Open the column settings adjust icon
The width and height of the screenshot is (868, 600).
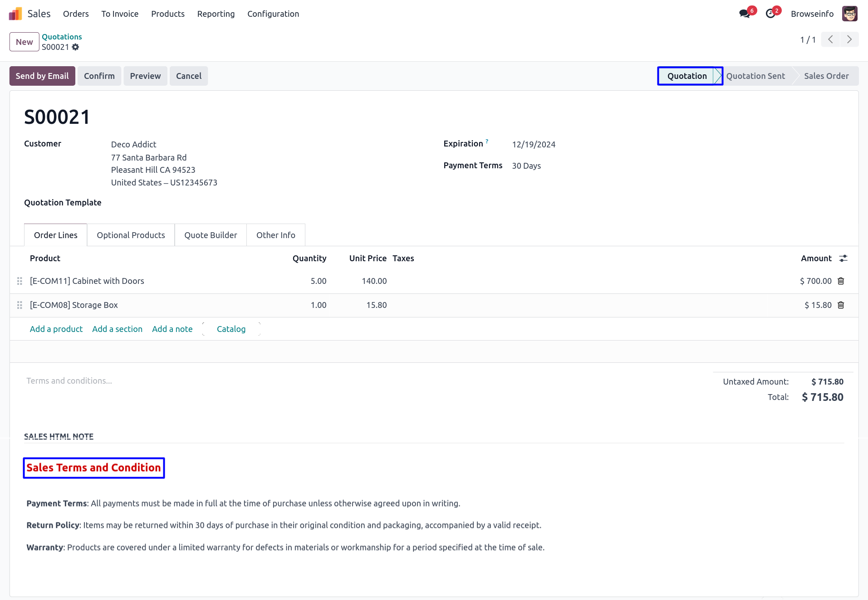tap(843, 259)
